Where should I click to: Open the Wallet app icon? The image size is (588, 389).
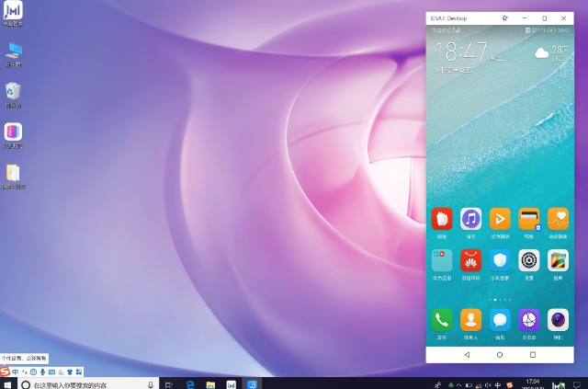(x=529, y=219)
